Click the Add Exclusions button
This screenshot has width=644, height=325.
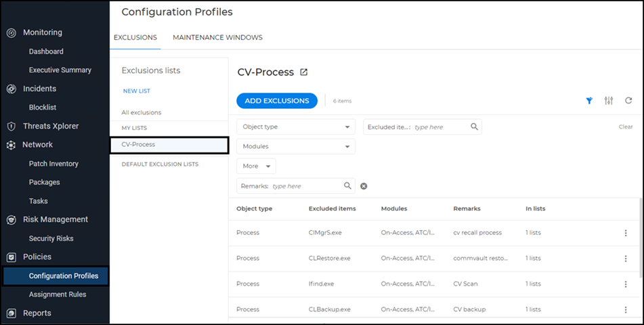point(276,101)
